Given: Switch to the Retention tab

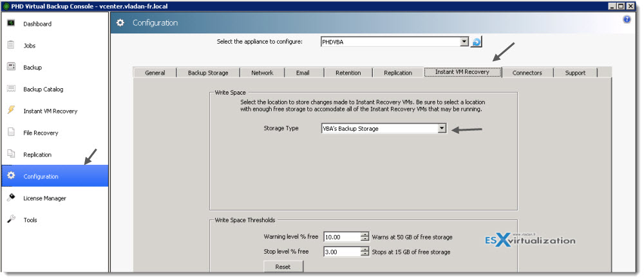Looking at the screenshot, I should pos(348,73).
